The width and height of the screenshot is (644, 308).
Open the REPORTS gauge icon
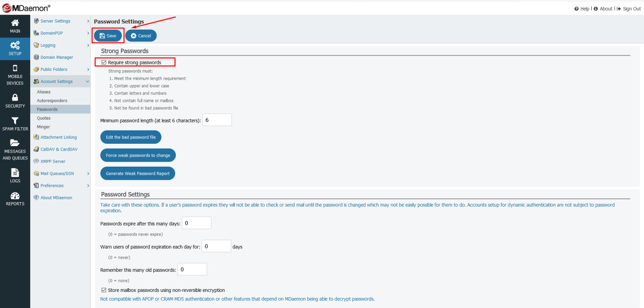coord(15,196)
